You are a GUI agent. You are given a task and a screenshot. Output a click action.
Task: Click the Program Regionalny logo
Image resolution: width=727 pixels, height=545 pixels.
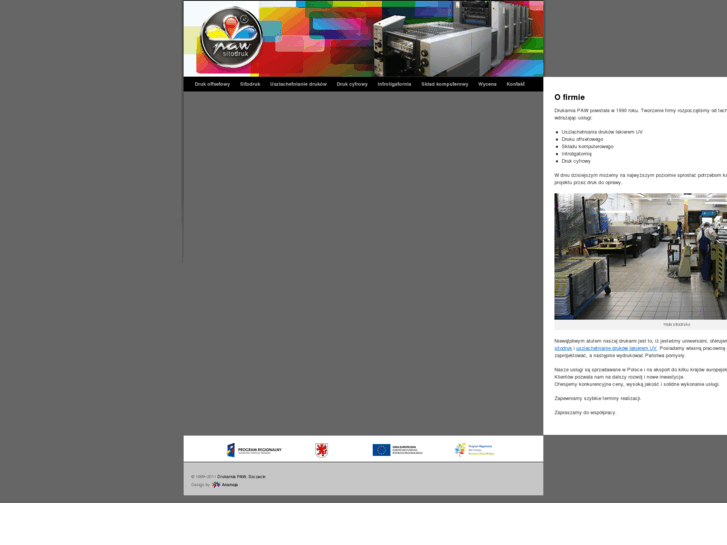254,450
